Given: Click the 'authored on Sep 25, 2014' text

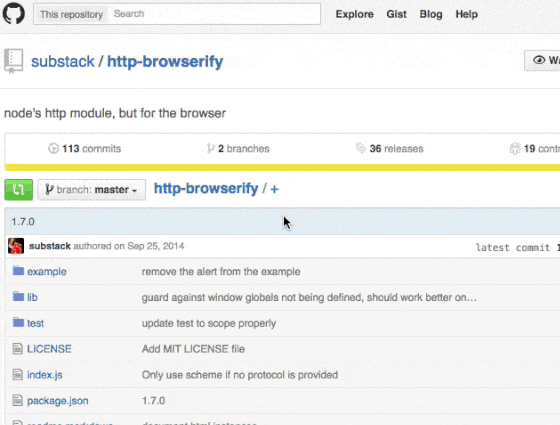Looking at the screenshot, I should coord(129,246).
